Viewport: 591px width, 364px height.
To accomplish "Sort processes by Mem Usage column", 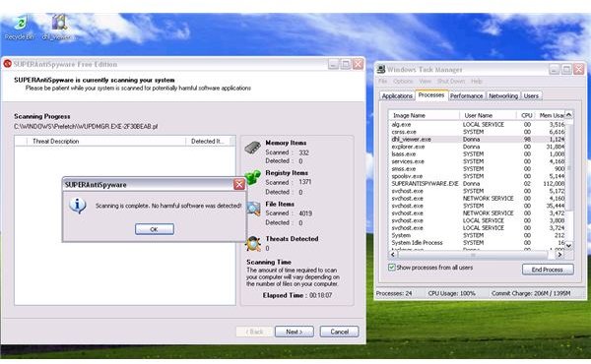I will coord(551,115).
